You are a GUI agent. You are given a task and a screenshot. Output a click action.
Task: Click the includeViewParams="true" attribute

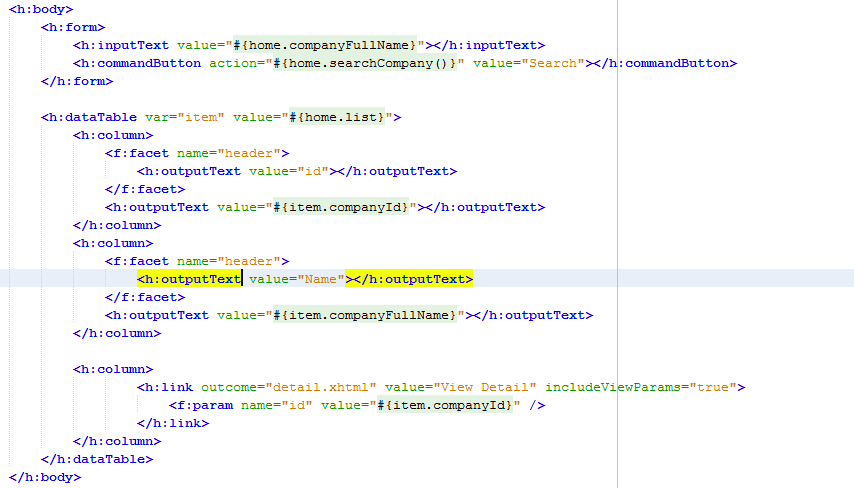641,387
